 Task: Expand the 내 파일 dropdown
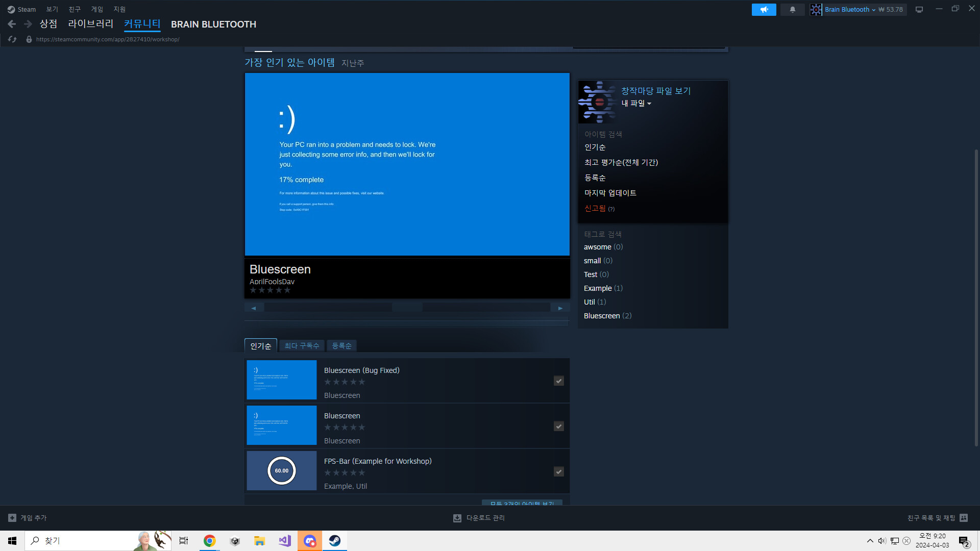(x=636, y=103)
